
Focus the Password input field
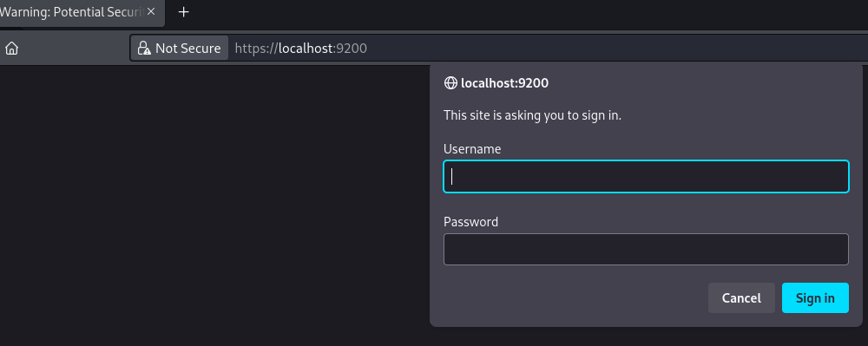click(646, 249)
